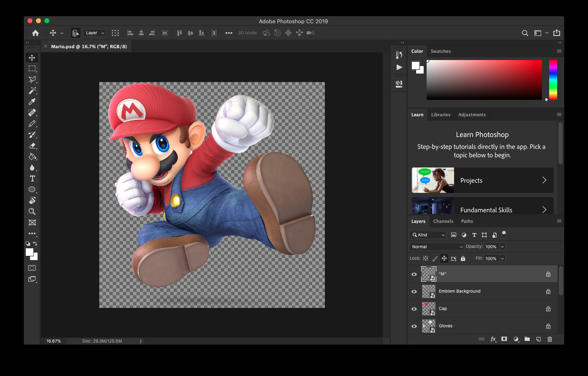The width and height of the screenshot is (588, 376).
Task: Create a new layer in the Layers panel
Action: pos(538,339)
